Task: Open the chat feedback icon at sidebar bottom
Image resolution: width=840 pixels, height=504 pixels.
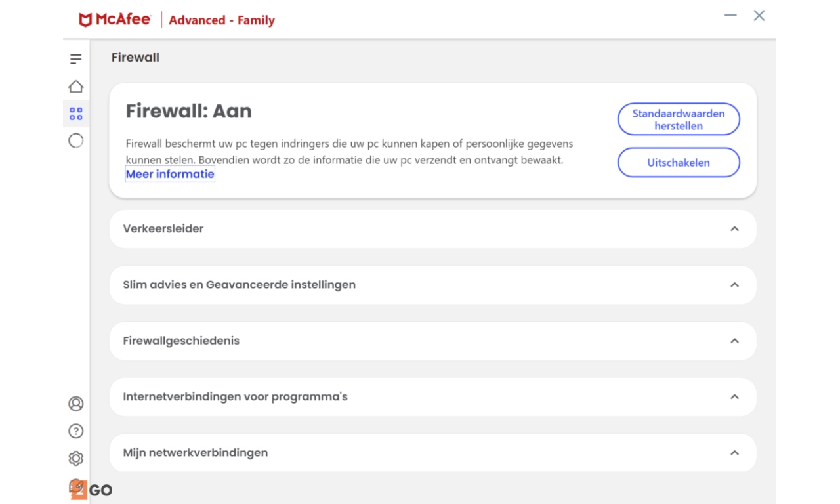Action: [x=77, y=487]
